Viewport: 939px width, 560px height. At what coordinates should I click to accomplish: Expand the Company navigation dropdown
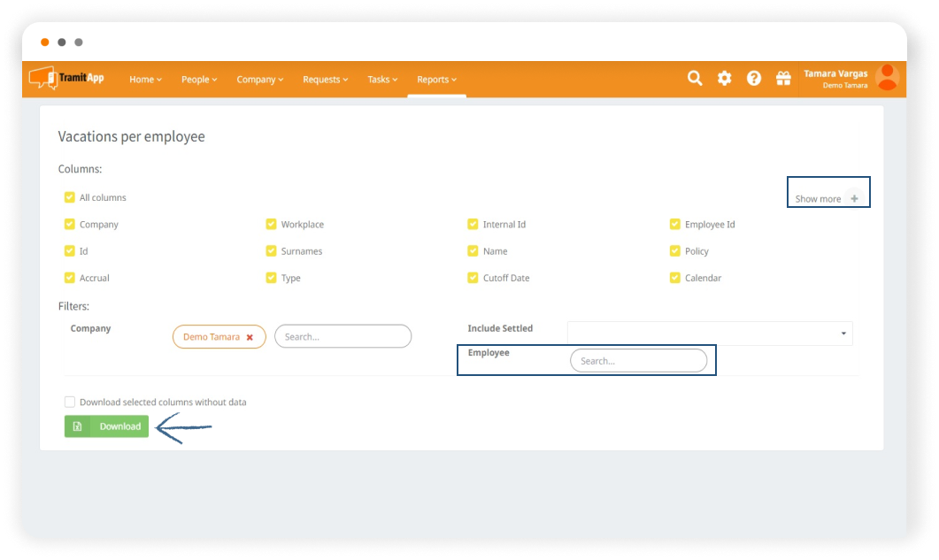(259, 80)
